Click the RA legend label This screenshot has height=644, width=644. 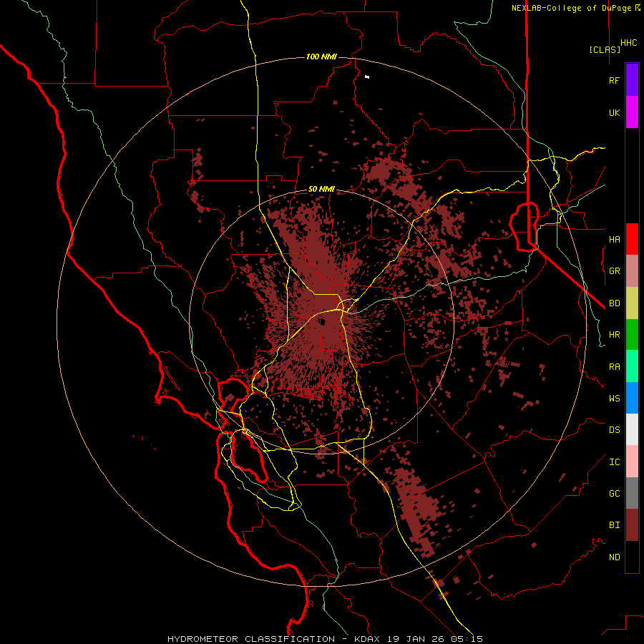click(x=614, y=367)
